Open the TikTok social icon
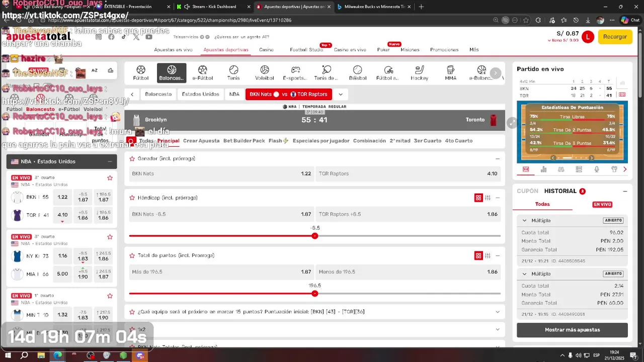The width and height of the screenshot is (644, 362). coord(124,37)
